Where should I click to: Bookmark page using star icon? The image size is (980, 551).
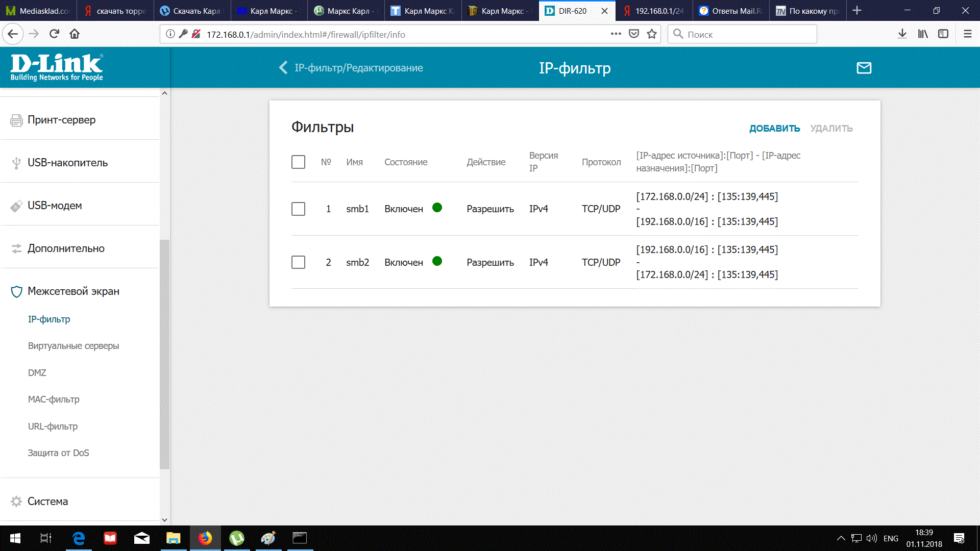click(x=652, y=34)
